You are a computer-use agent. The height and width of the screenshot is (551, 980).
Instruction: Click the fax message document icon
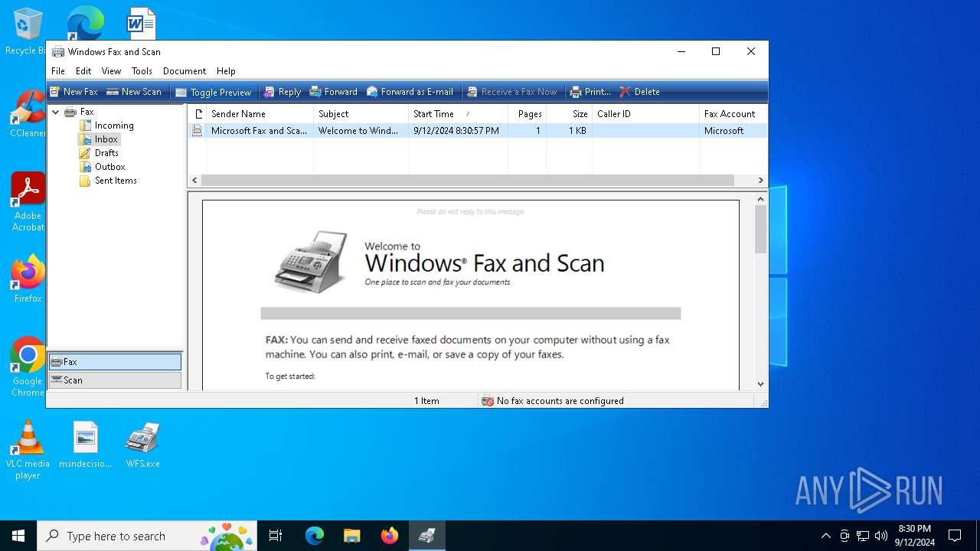(198, 131)
